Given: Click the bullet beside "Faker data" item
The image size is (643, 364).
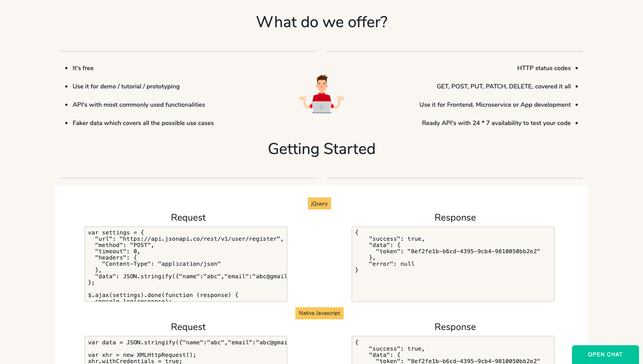Looking at the screenshot, I should [67, 123].
